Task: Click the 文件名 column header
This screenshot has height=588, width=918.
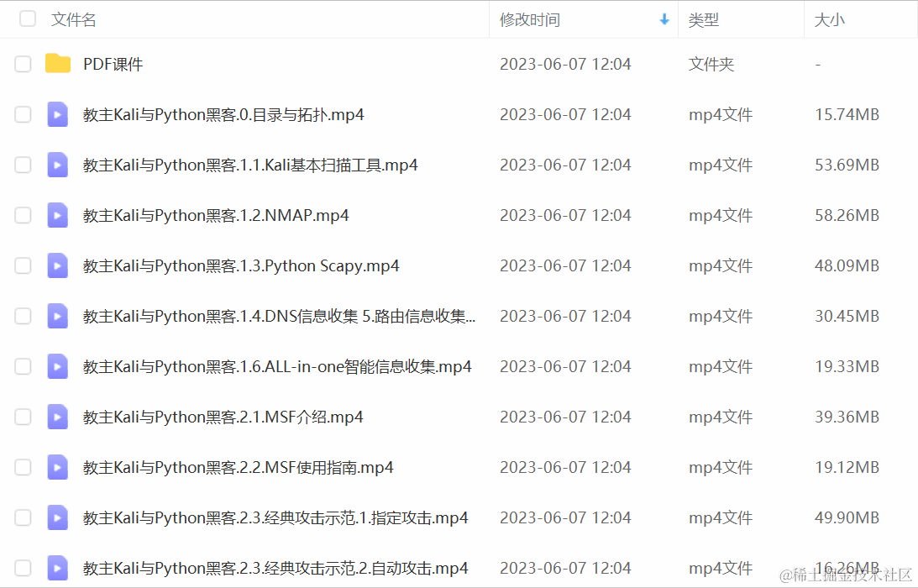Action: (x=74, y=19)
